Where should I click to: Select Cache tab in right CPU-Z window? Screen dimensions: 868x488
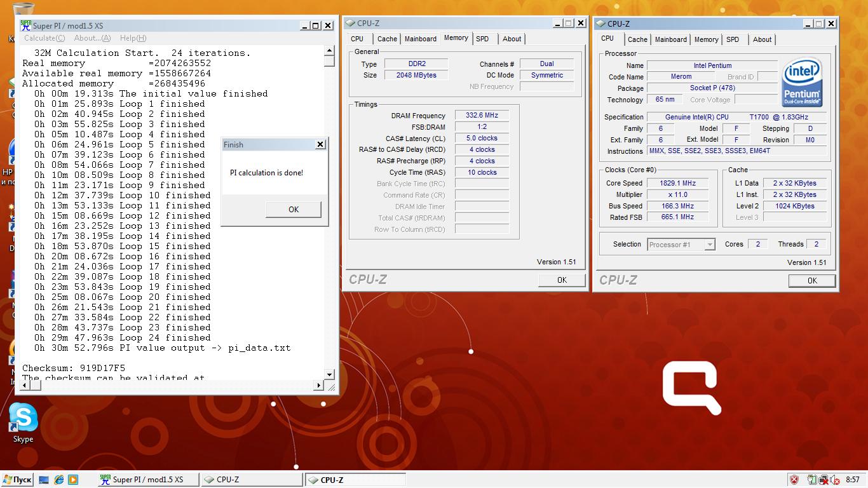click(637, 39)
